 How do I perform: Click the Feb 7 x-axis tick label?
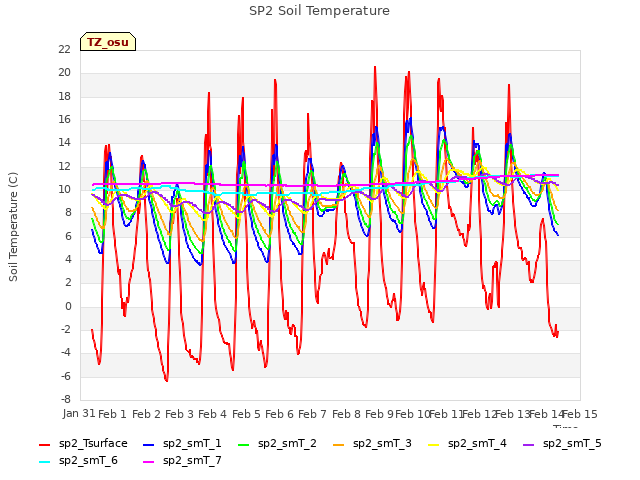312,414
